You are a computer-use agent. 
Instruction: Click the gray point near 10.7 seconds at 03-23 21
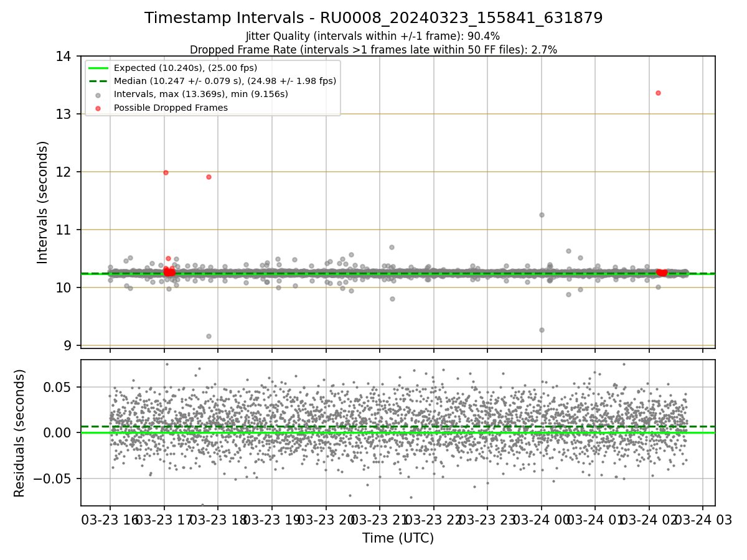click(392, 247)
